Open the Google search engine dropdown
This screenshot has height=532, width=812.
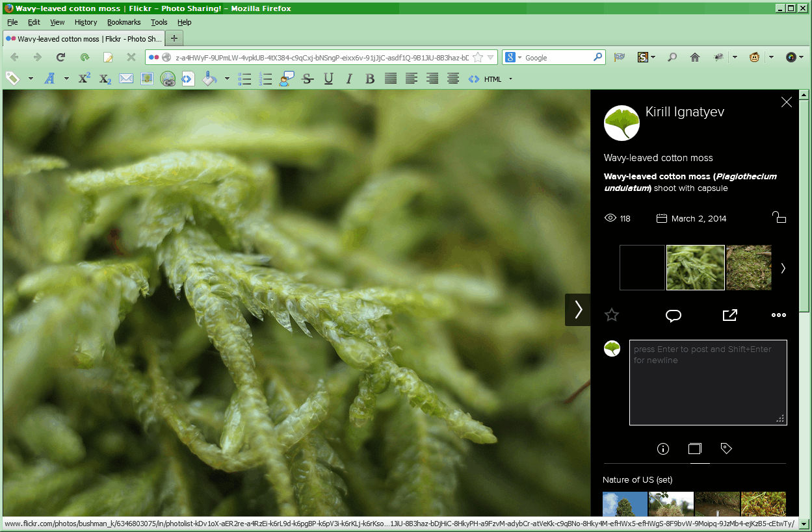click(x=519, y=57)
